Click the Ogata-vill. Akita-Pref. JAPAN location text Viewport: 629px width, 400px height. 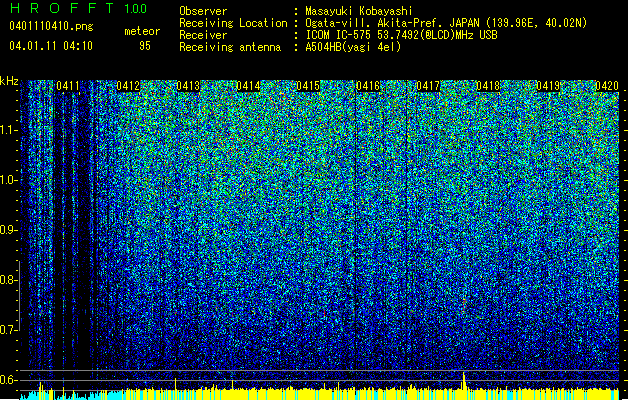coord(446,23)
